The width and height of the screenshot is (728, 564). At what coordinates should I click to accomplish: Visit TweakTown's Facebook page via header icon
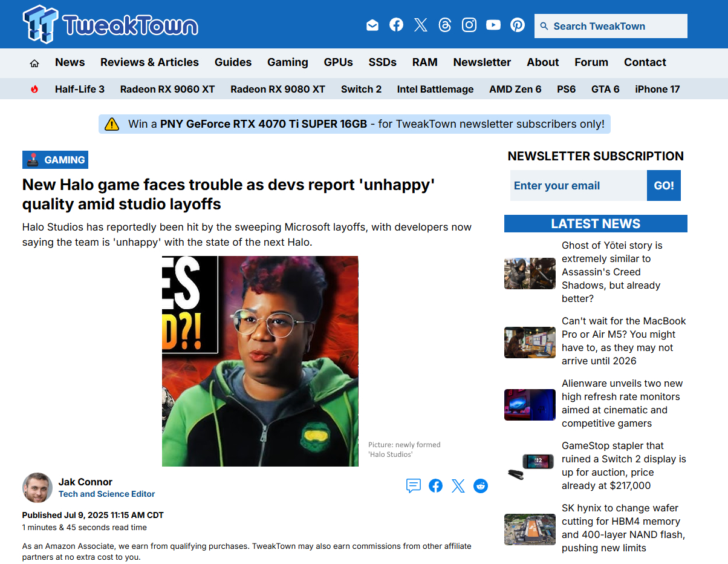point(396,25)
